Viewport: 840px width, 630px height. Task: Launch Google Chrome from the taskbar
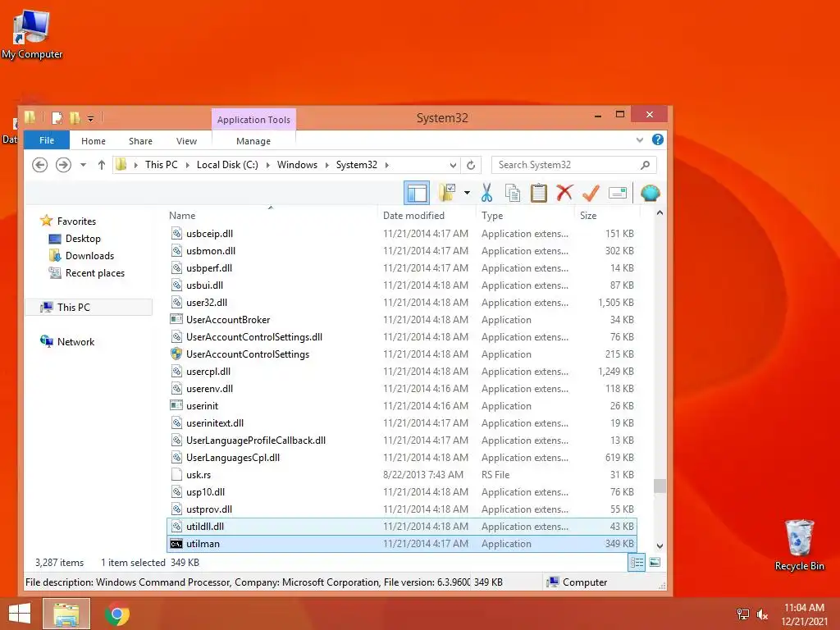pos(117,614)
